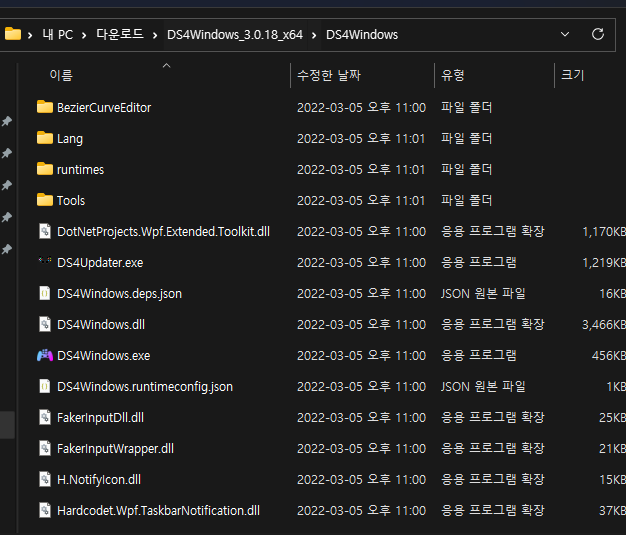Image resolution: width=626 pixels, height=535 pixels.
Task: Click the 37KB size value
Action: click(x=612, y=511)
